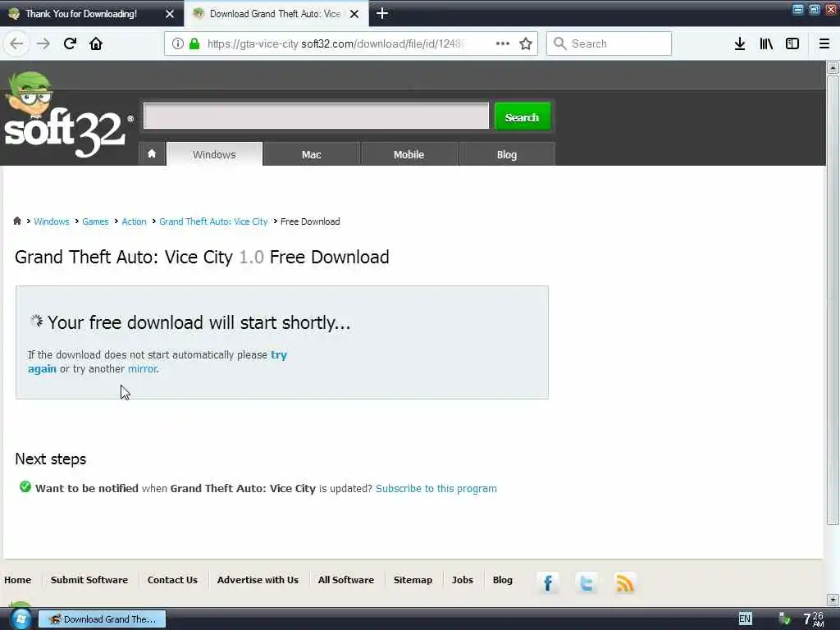This screenshot has height=630, width=840.
Task: Open footer Home link
Action: click(x=18, y=580)
